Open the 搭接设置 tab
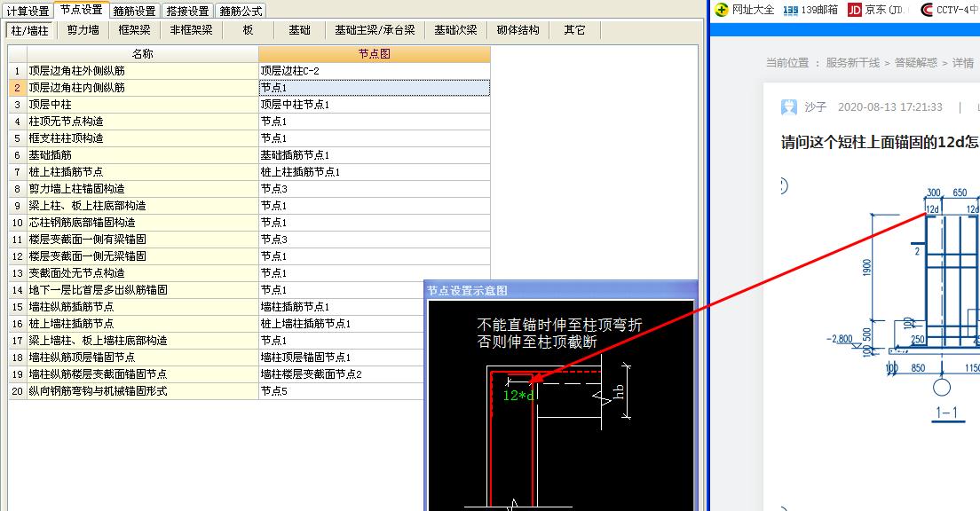Screen dimensions: 980x511 pos(187,11)
